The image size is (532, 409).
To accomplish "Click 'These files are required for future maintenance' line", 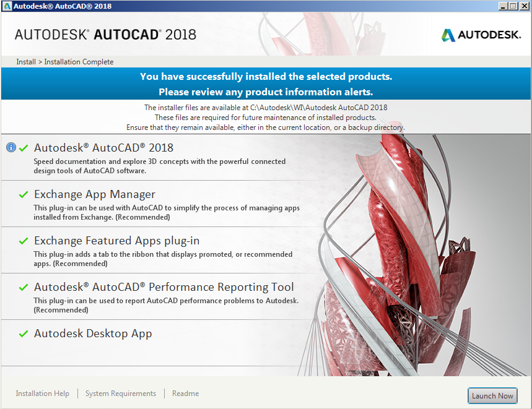I will 266,118.
